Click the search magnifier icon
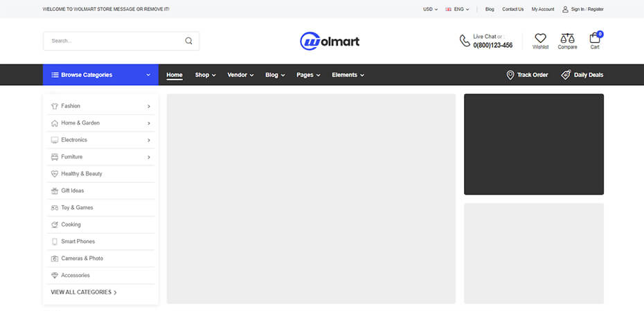 (x=188, y=41)
